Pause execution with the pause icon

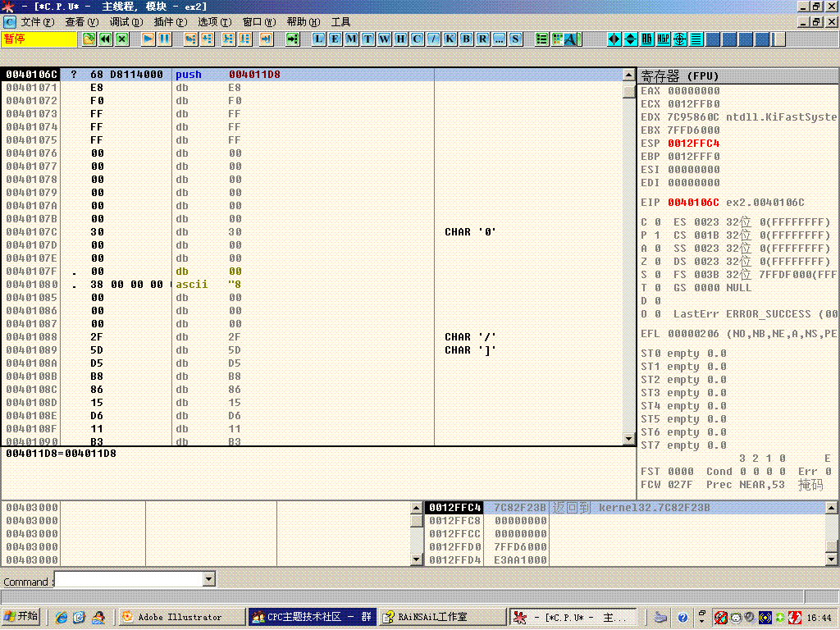164,39
